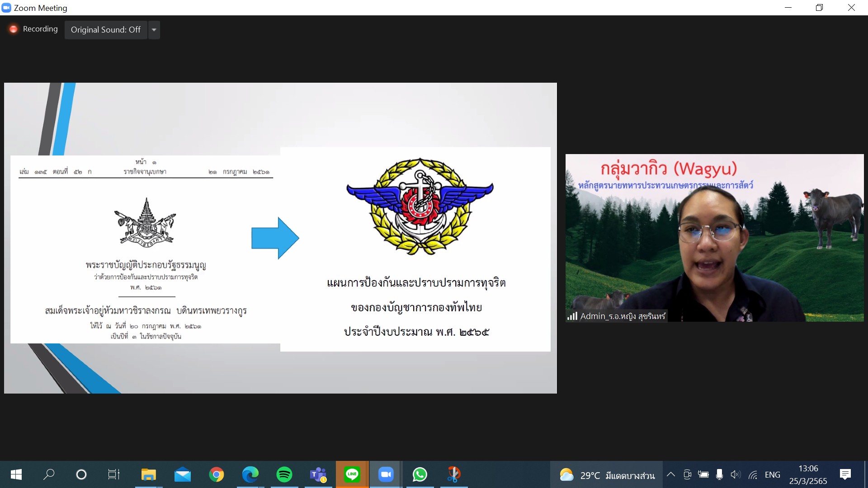Minimize the Zoom Meeting window
Viewport: 868px width, 488px height.
(788, 8)
